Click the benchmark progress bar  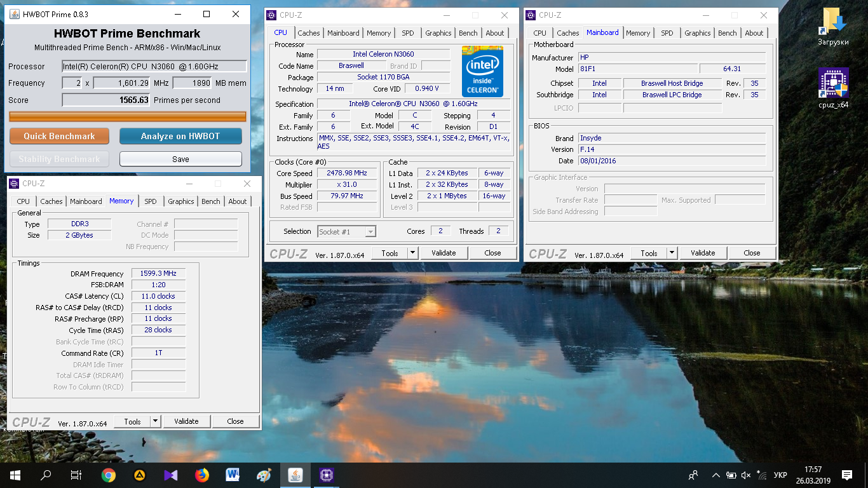pyautogui.click(x=128, y=116)
